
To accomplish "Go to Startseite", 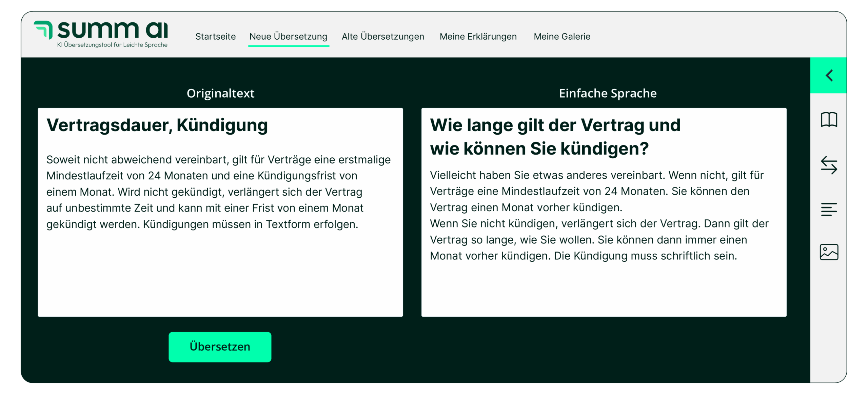I will tap(215, 37).
